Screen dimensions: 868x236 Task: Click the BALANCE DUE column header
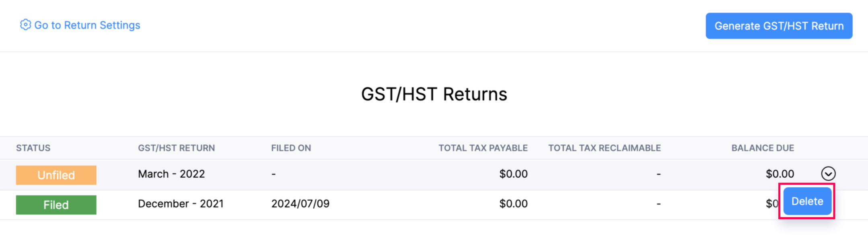[x=762, y=148]
